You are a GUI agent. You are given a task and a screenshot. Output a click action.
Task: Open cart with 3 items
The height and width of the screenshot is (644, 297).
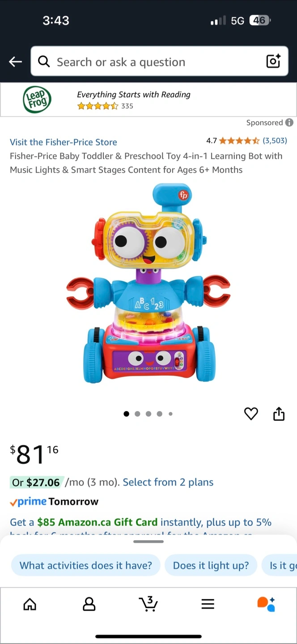point(148,604)
